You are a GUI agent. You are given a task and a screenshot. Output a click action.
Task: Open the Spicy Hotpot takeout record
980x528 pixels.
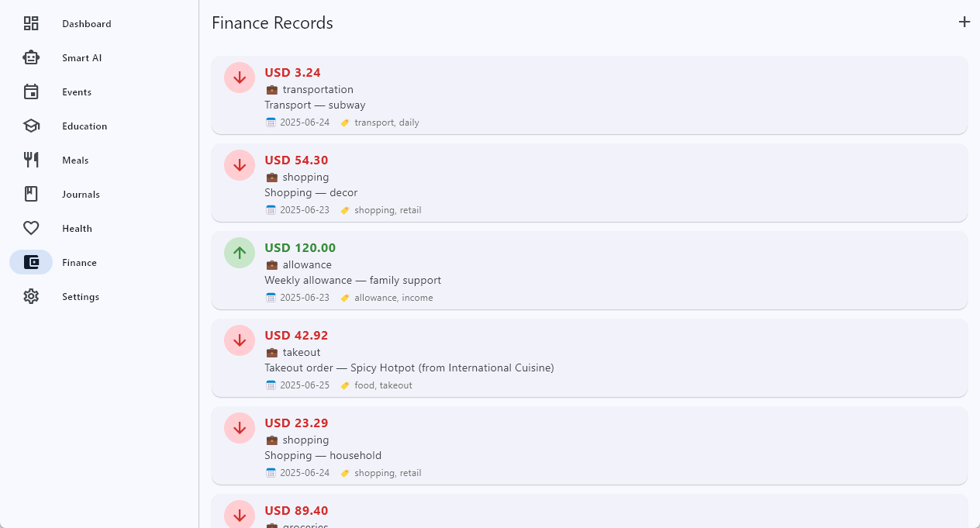pyautogui.click(x=589, y=358)
